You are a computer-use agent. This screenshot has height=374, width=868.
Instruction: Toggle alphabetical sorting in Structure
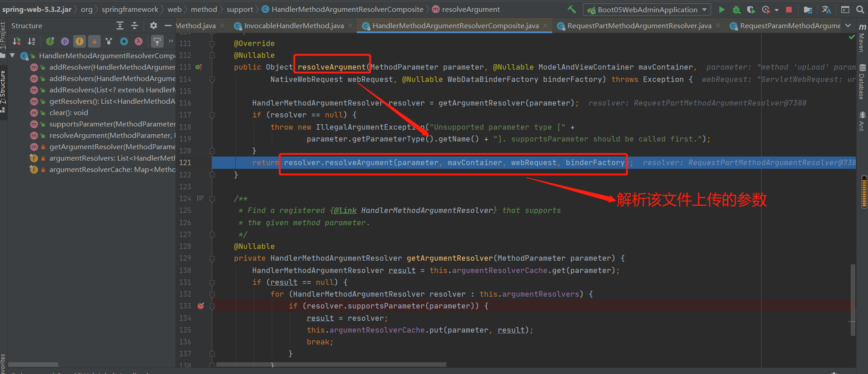pos(31,41)
